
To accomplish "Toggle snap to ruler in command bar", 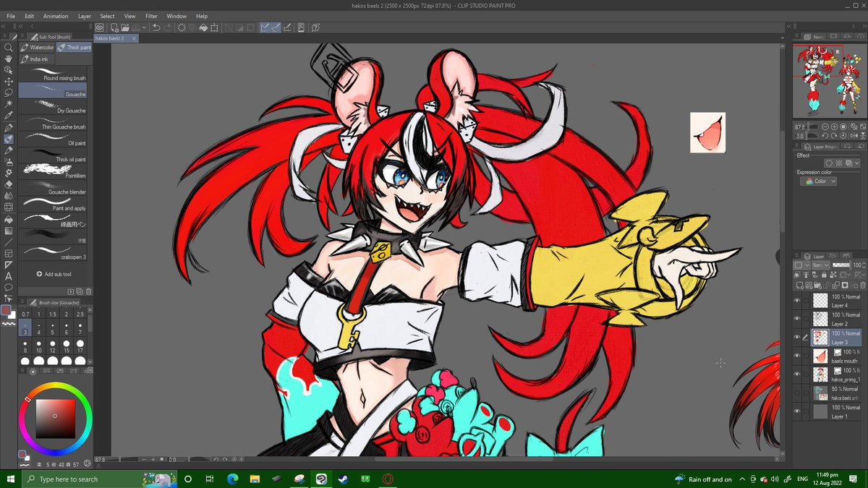I will 264,27.
